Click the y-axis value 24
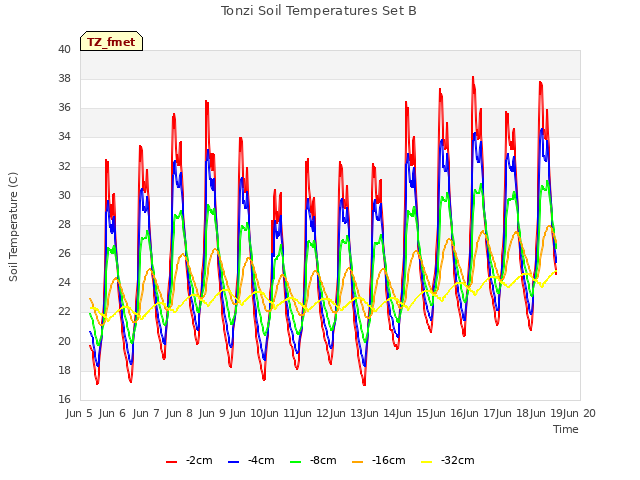 tap(64, 283)
